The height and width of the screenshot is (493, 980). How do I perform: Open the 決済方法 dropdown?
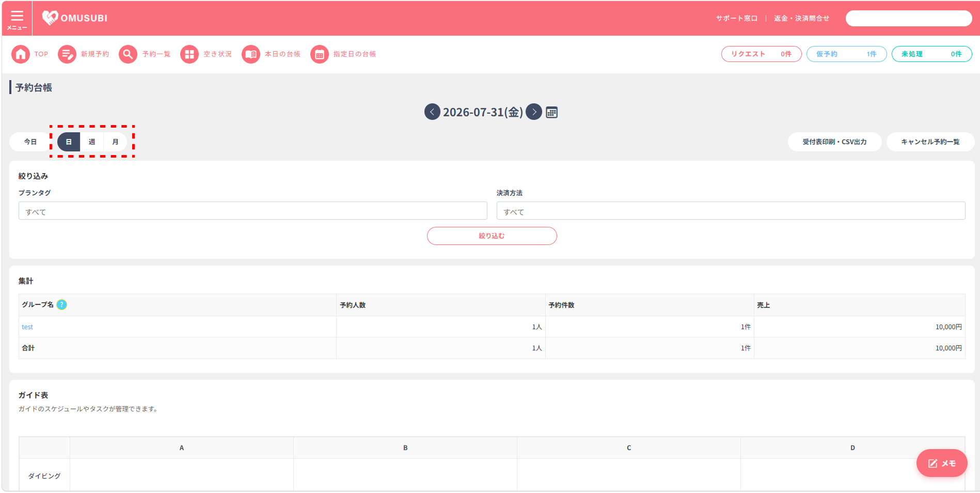click(731, 211)
